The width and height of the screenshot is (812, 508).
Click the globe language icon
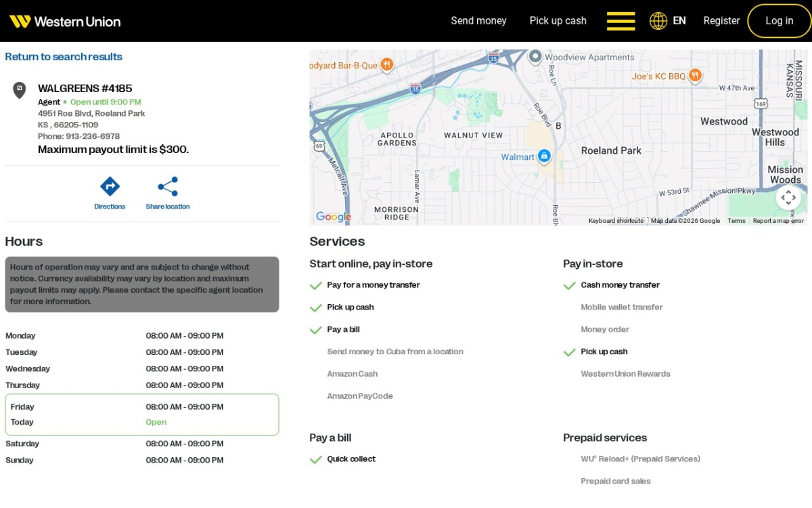click(x=658, y=21)
